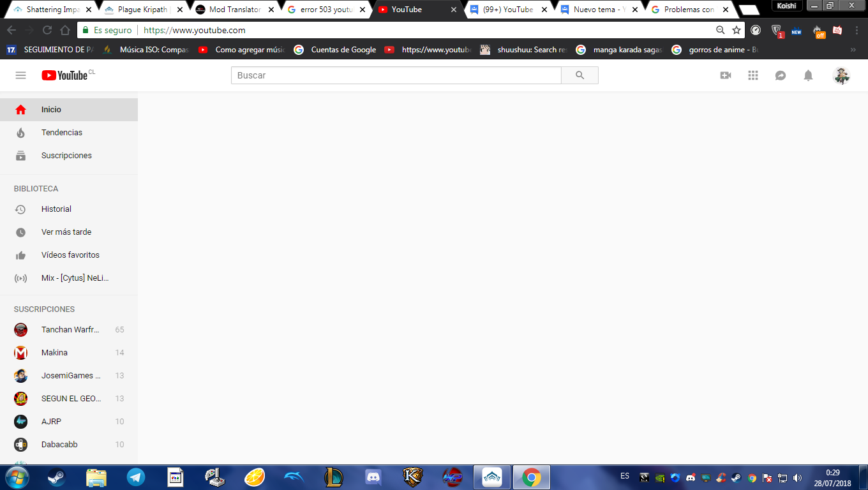Click the NEW TV extension icon
This screenshot has width=868, height=490.
coord(796,31)
